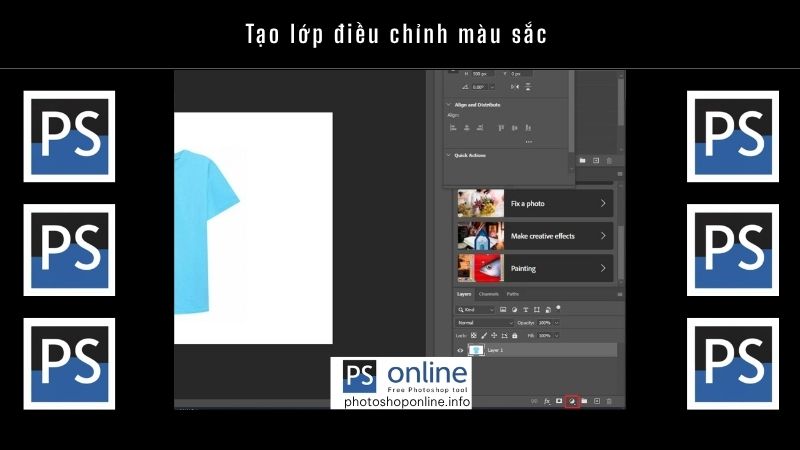This screenshot has width=800, height=450.
Task: Open the rotation angle dropdown
Action: coord(492,87)
